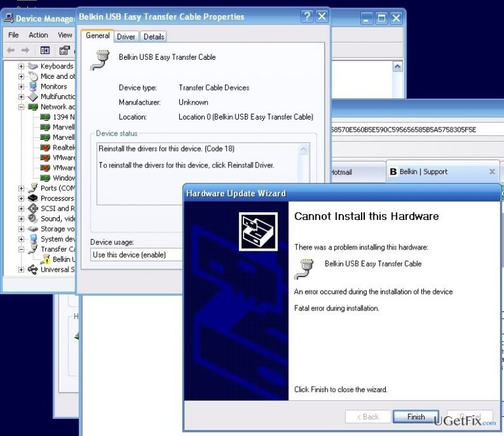Expand the Universal Serial Bus node
504x436 pixels.
[x=21, y=269]
